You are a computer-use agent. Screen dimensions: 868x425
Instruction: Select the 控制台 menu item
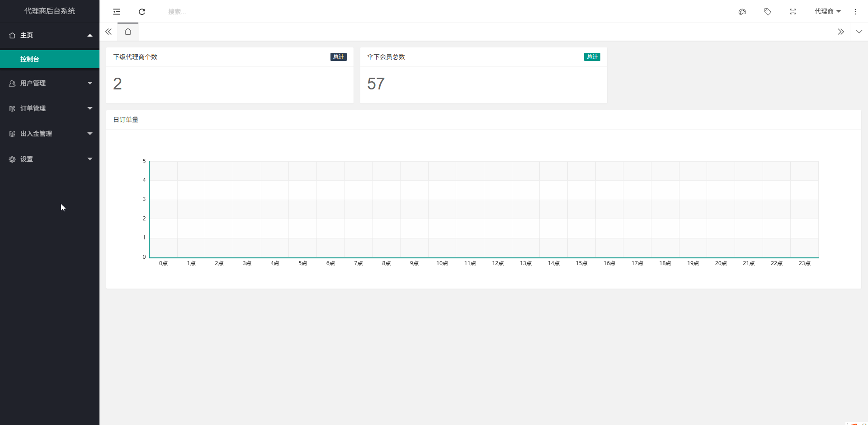(30, 59)
